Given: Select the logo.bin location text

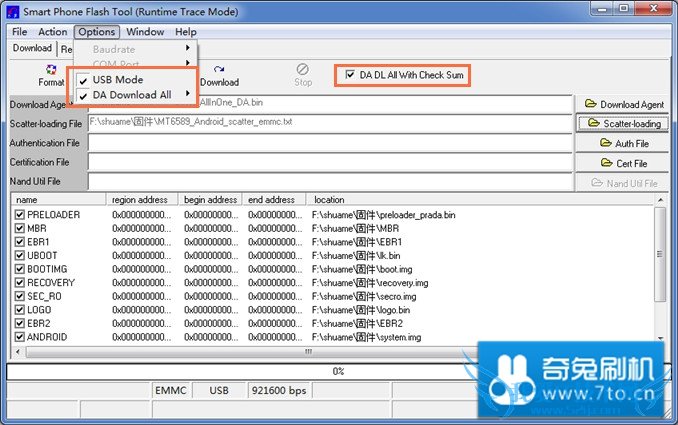Looking at the screenshot, I should tap(361, 310).
